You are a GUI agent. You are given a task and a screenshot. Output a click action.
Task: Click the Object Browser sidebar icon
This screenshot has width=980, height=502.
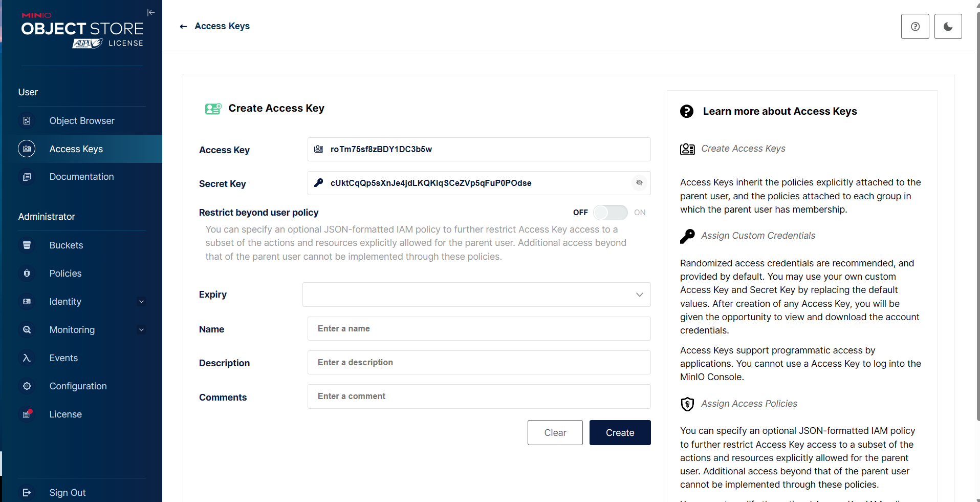[x=27, y=121]
